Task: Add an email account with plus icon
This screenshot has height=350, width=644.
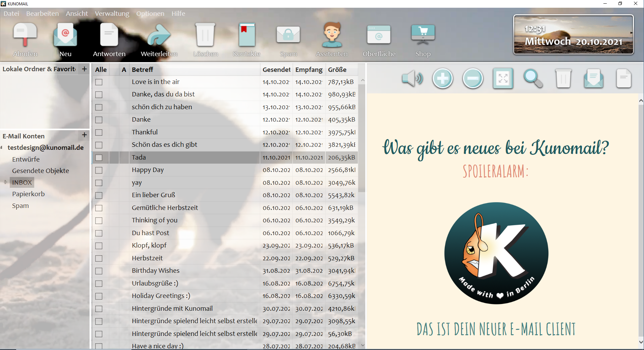Action: tap(85, 135)
